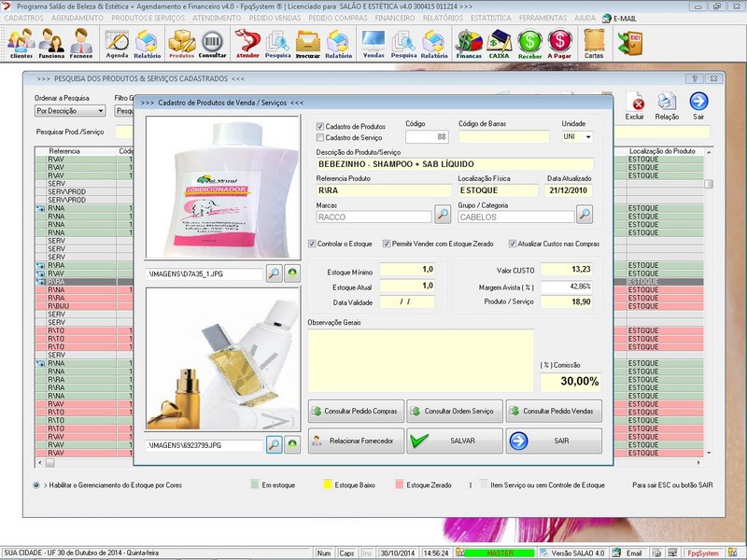Toggle Cadastro de Serviço checkbox
Image resolution: width=747 pixels, height=560 pixels.
click(320, 138)
